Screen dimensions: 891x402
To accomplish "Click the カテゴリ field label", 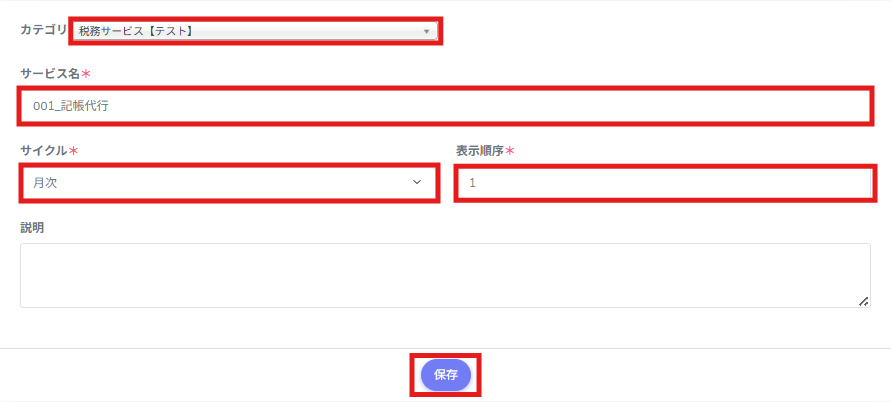I will point(44,30).
